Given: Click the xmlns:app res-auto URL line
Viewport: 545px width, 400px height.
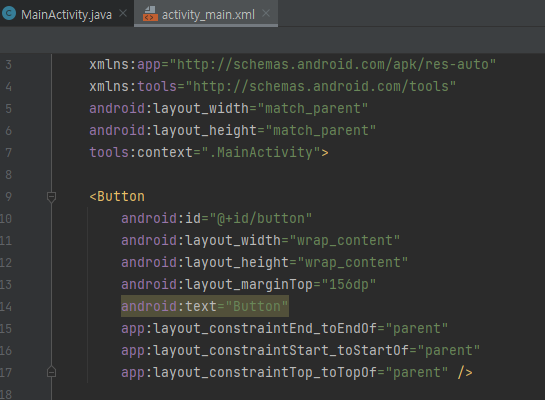Looking at the screenshot, I should (x=292, y=65).
